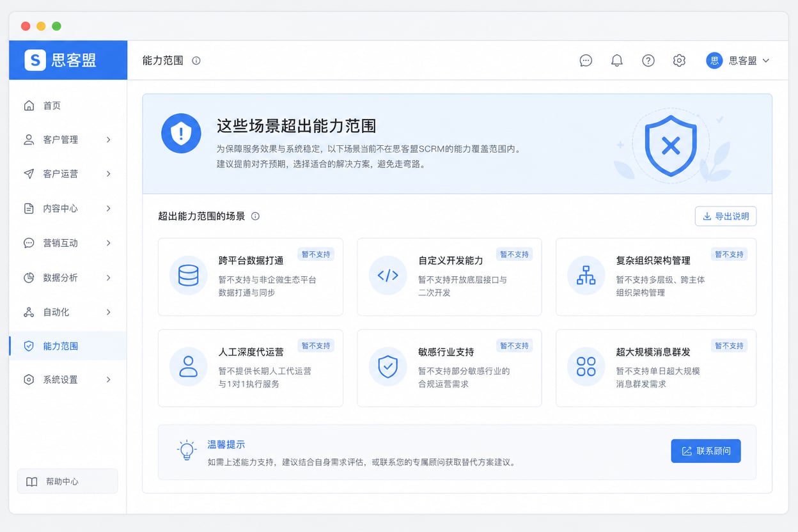Expand the 客户管理 submenu chevron

(109, 139)
